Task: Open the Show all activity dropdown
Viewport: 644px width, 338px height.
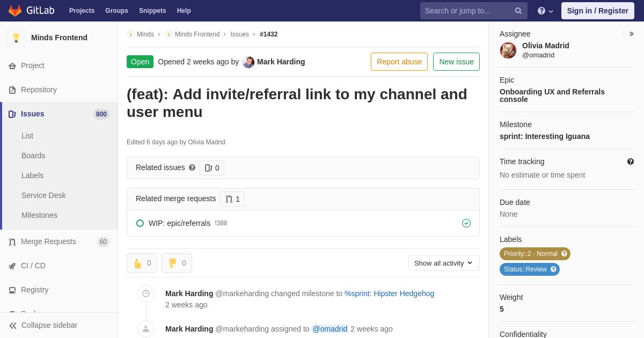Action: tap(444, 263)
